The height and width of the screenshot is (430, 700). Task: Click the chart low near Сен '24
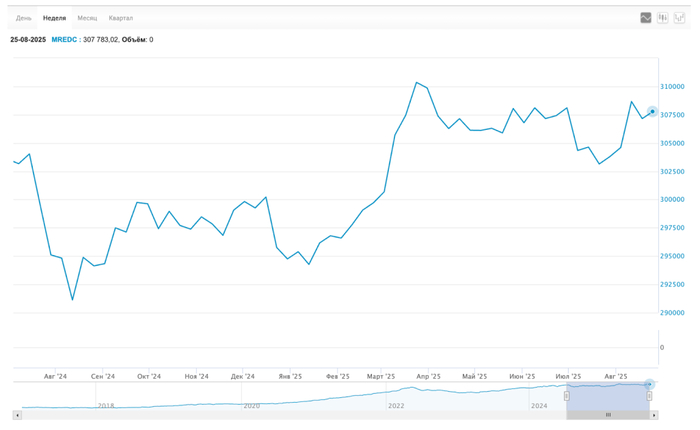point(72,299)
